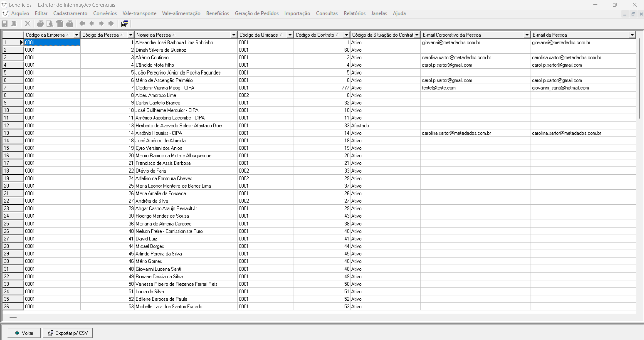Click name cell Herberto de Azevedo Sales

186,126
